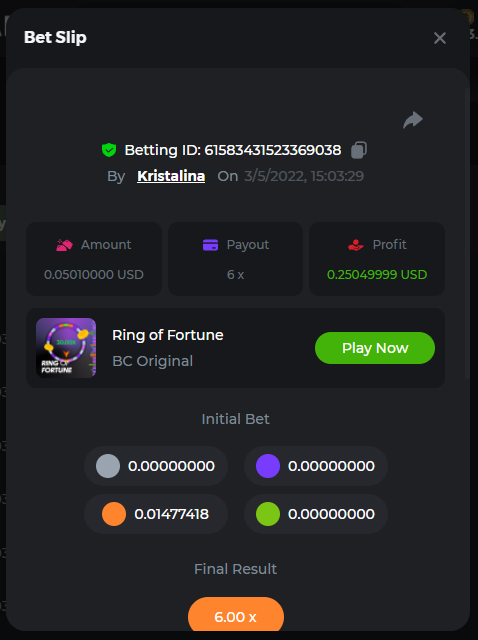Click the 0.25049999 USD profit value

(377, 274)
